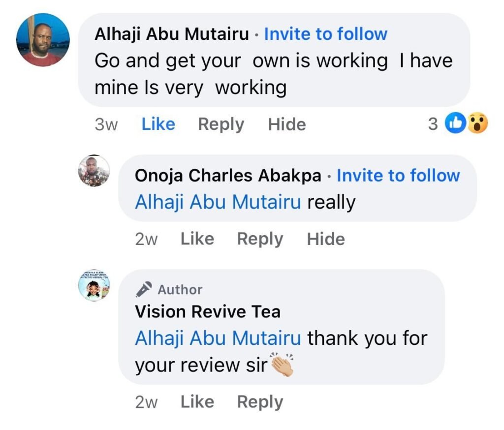
Task: Open Onoja Charles Abakpa's profile picture
Action: [94, 171]
